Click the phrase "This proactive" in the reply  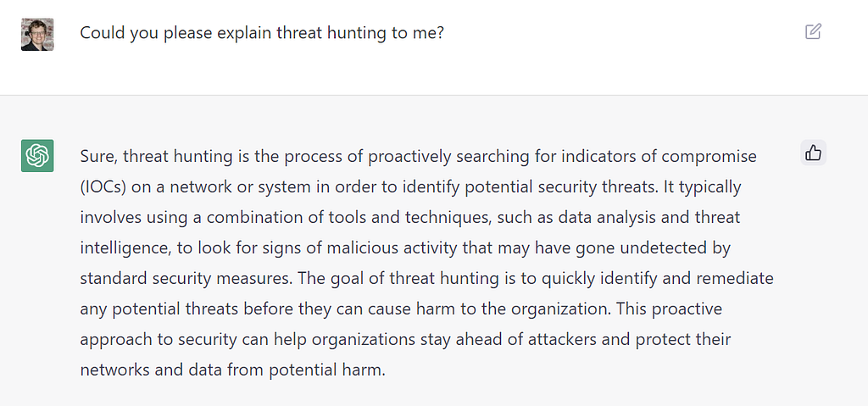coord(670,309)
